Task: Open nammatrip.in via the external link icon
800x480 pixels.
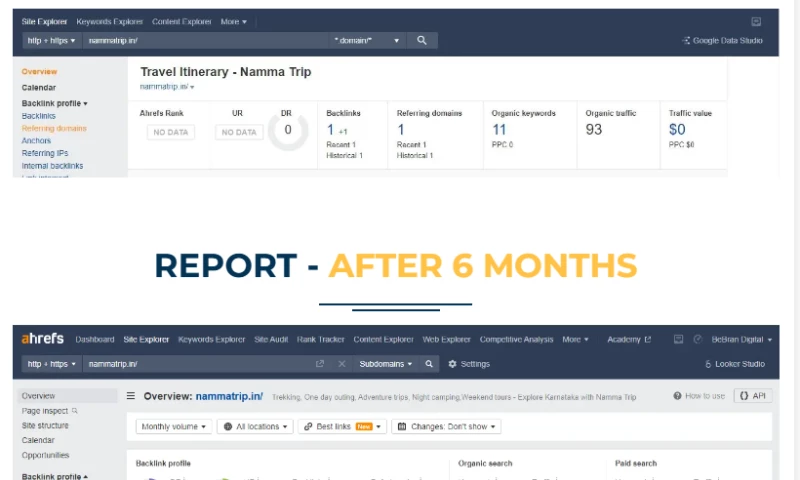Action: [320, 364]
